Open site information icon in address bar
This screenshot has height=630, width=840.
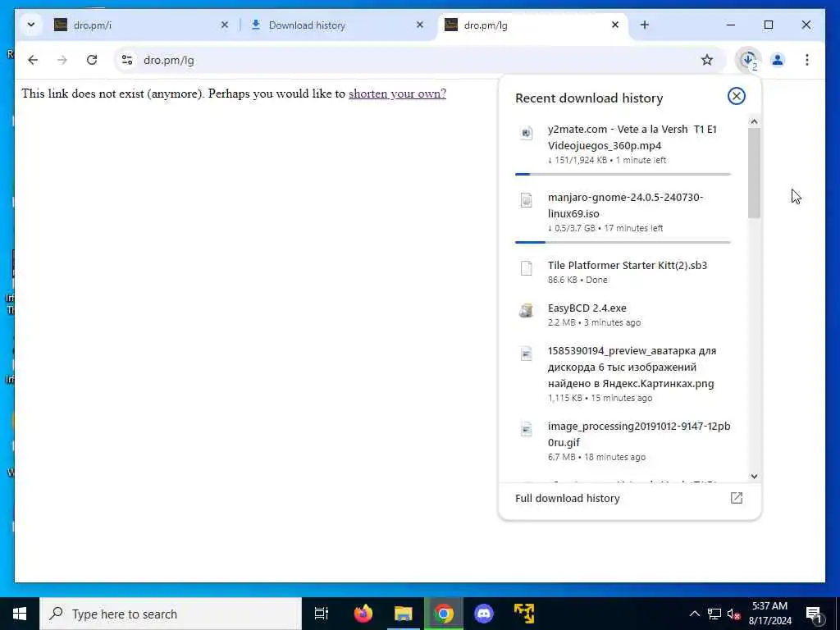(127, 60)
